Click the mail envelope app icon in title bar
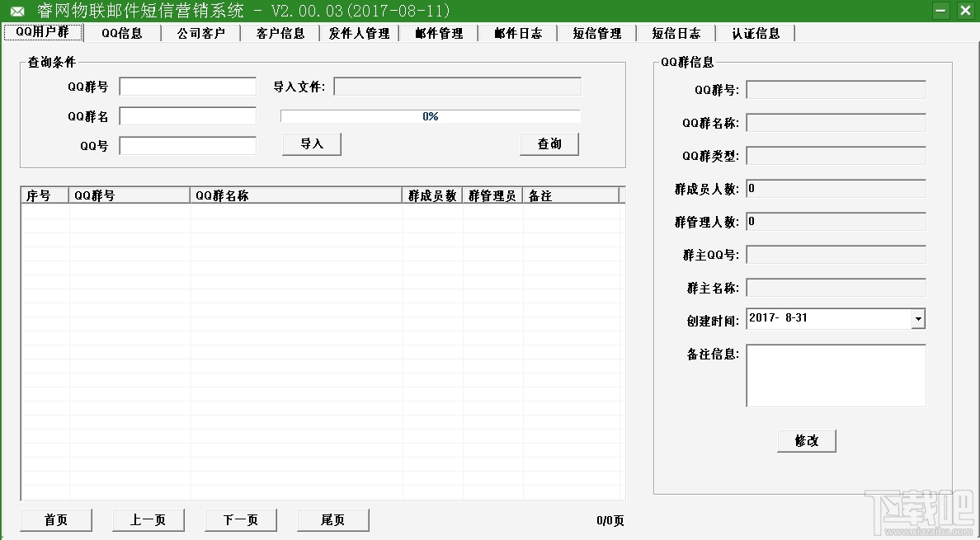Image resolution: width=980 pixels, height=540 pixels. coord(16,12)
